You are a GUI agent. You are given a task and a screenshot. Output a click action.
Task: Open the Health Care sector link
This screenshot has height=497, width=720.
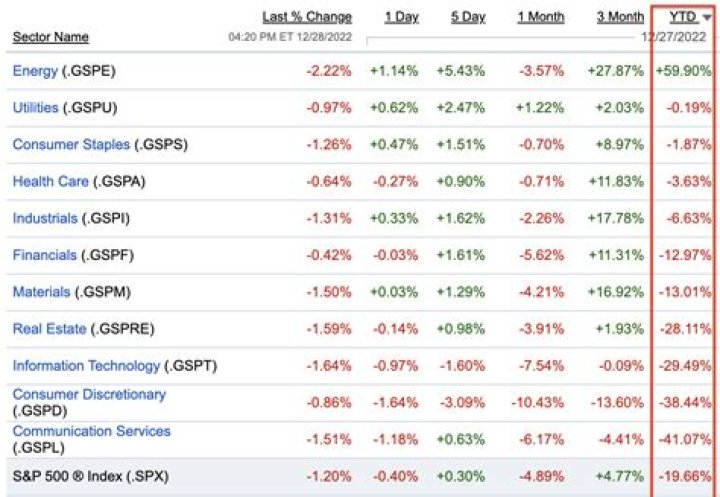(x=50, y=181)
